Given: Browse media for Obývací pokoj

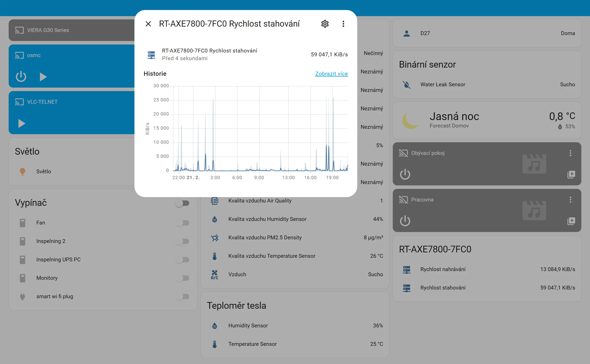Looking at the screenshot, I should coord(571,174).
